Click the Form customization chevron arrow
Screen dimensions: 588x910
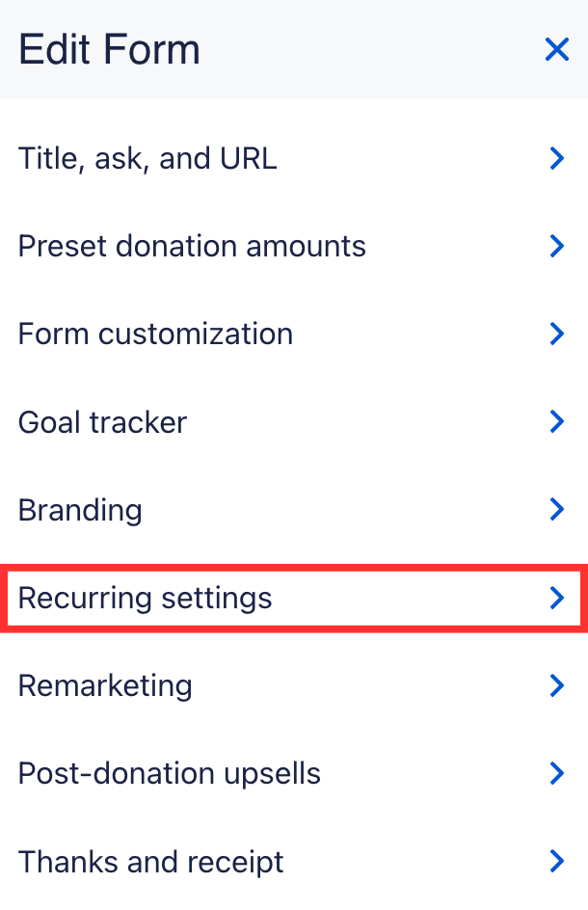[x=555, y=334]
